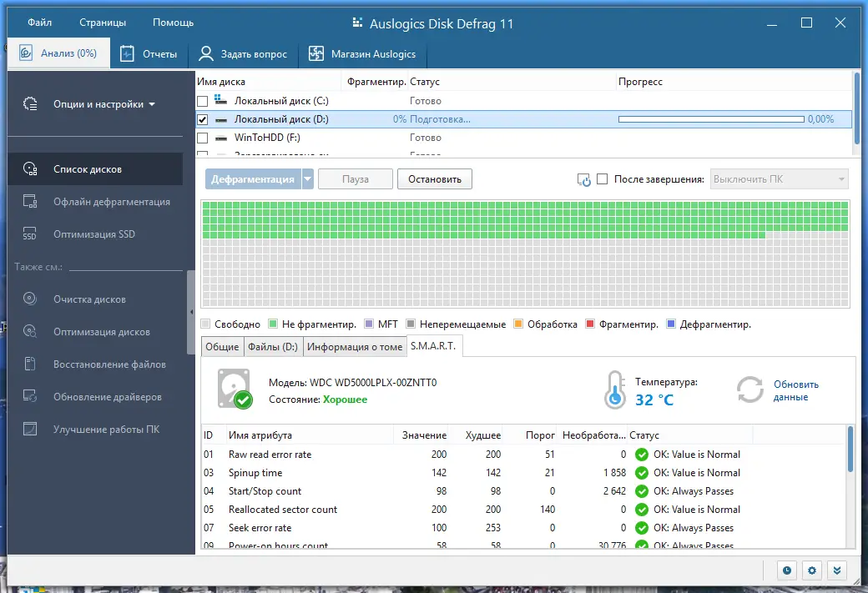Click the Driver Update sidebar icon

point(30,397)
